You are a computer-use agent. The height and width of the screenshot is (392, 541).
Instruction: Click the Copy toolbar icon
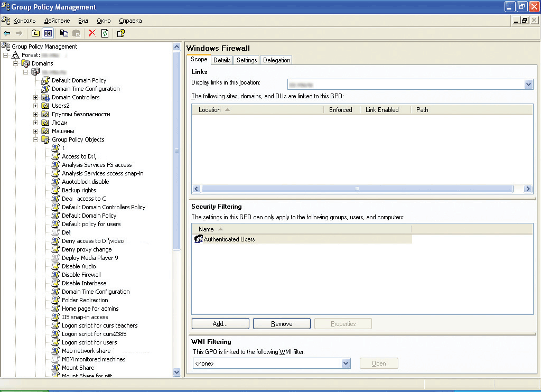(x=64, y=33)
